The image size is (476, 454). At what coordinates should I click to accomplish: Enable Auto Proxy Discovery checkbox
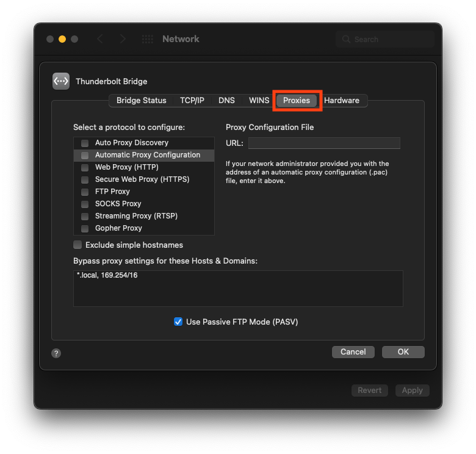pyautogui.click(x=85, y=143)
